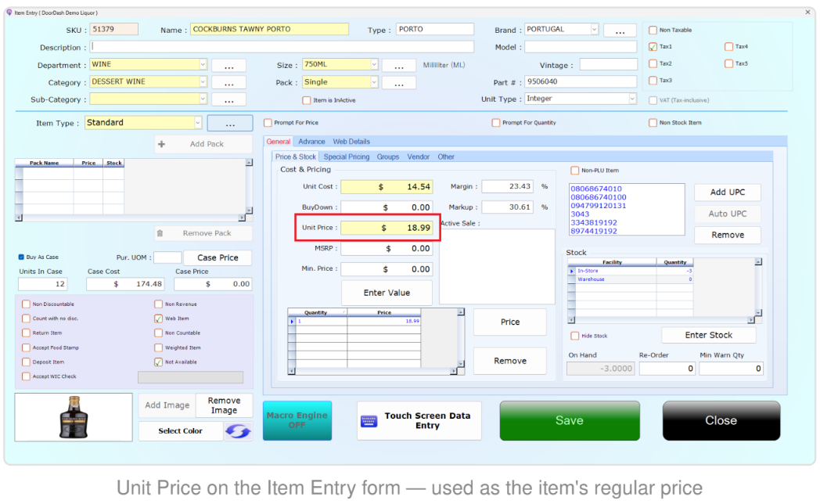820x504 pixels.
Task: Click the green Save button
Action: tap(570, 421)
